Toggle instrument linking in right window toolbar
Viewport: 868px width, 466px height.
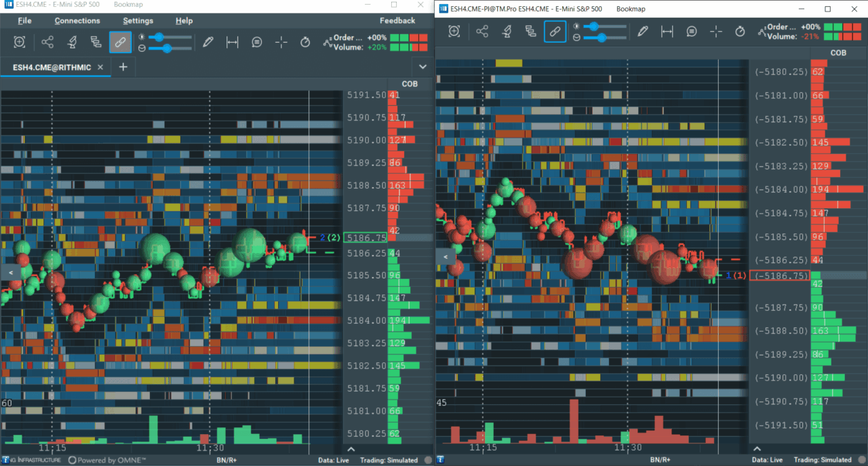(555, 31)
